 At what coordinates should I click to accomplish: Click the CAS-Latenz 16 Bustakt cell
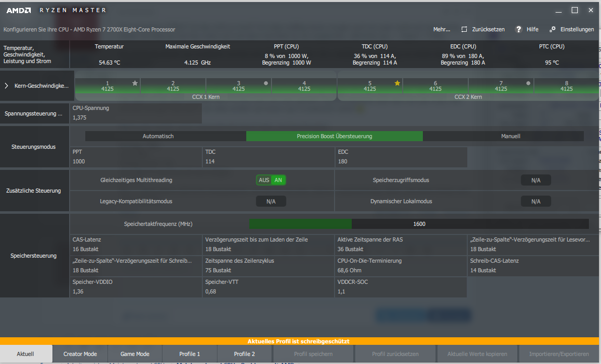coord(136,245)
